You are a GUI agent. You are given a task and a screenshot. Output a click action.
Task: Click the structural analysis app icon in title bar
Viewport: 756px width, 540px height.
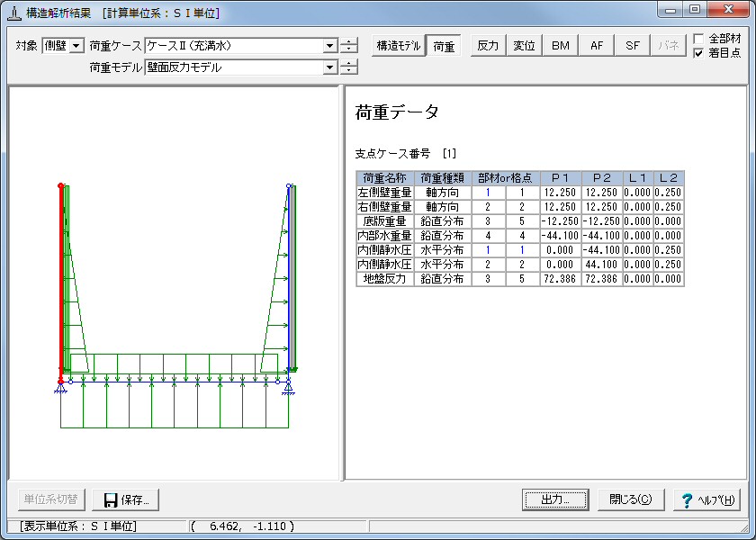[x=14, y=13]
